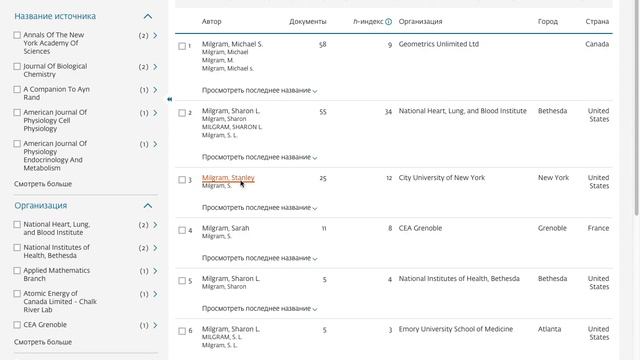Image resolution: width=640 pixels, height=360 pixels.
Task: Open arrow for Annals Of The New York Academy
Action: [155, 36]
